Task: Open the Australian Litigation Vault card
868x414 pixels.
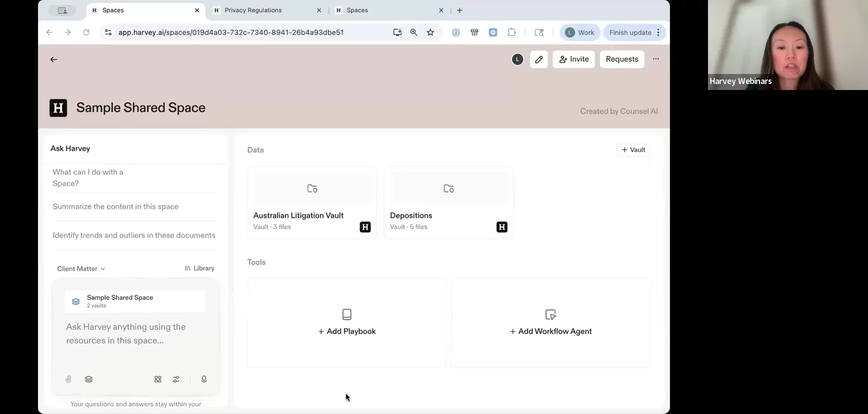Action: [x=312, y=202]
